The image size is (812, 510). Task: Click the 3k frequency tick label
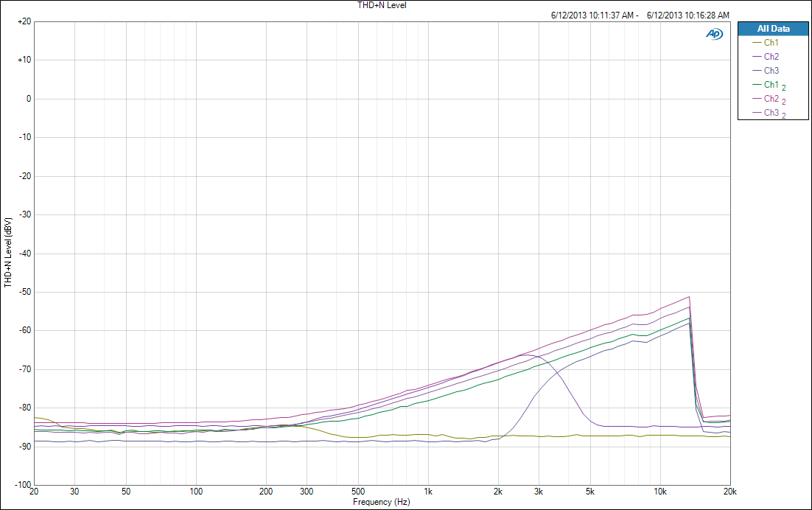coord(539,492)
